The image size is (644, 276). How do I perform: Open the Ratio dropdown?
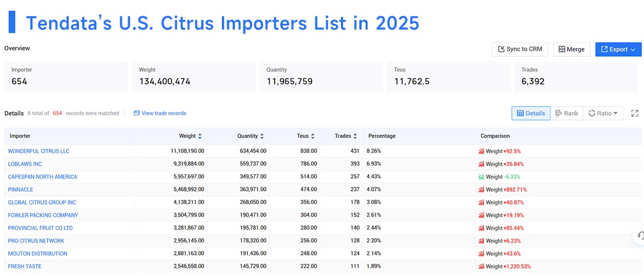[603, 113]
